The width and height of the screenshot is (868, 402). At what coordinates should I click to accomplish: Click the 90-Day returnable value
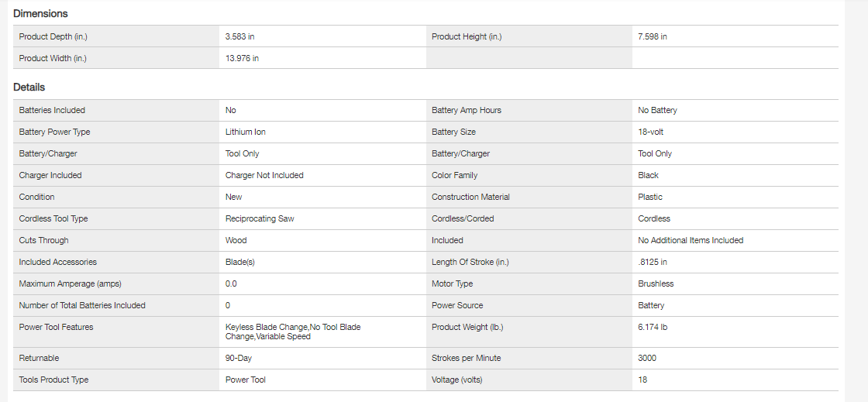click(x=239, y=358)
